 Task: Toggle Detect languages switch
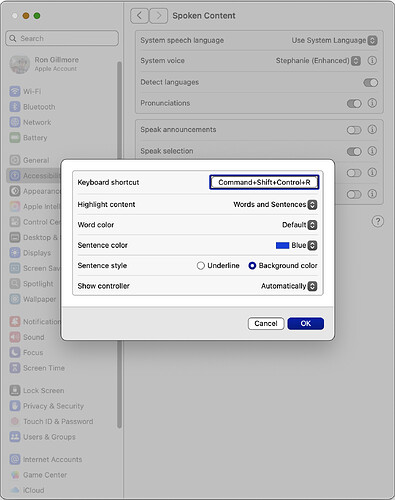click(371, 82)
